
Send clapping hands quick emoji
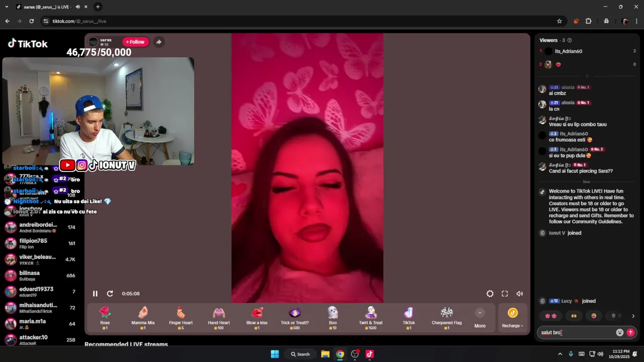point(573,316)
